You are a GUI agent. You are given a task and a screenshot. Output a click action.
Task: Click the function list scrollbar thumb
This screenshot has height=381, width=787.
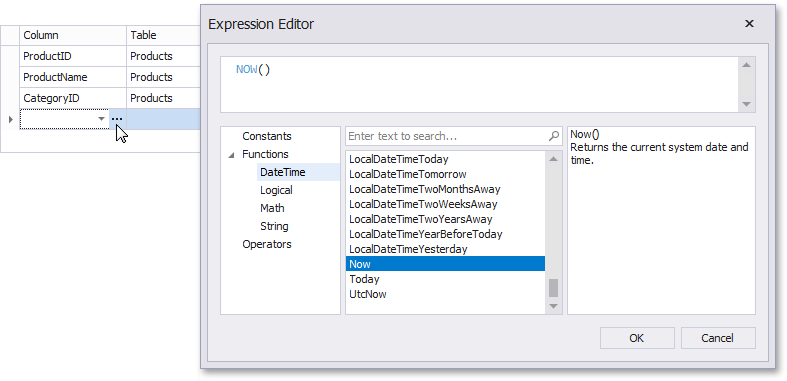pyautogui.click(x=553, y=288)
